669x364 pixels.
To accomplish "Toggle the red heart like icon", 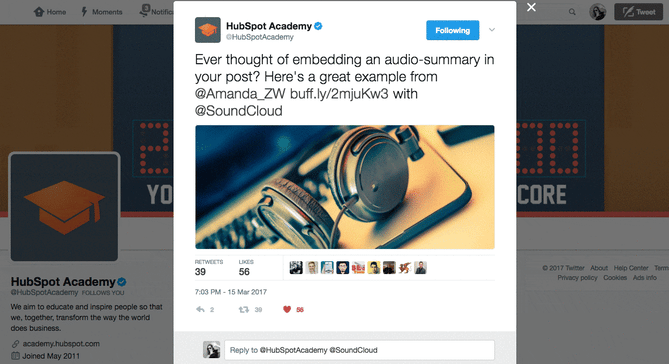I will tap(287, 309).
